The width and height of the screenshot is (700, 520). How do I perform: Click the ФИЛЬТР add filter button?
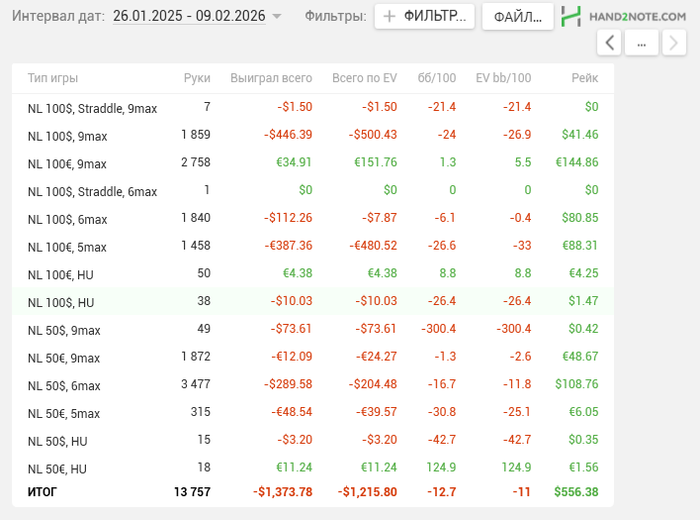(424, 16)
